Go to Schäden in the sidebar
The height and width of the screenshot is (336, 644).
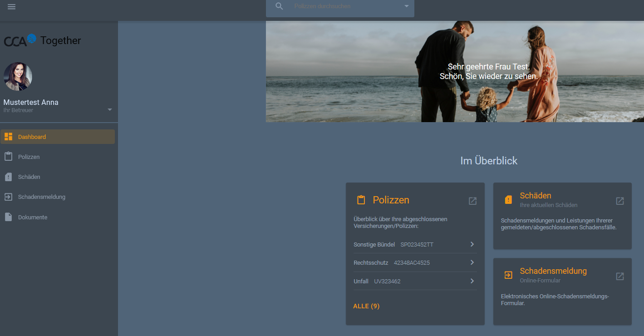[58, 177]
